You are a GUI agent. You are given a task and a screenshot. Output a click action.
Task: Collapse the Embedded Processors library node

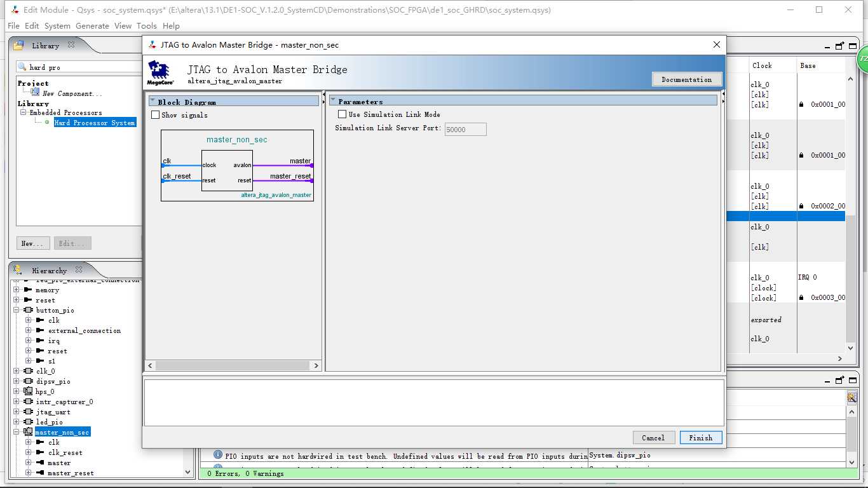tap(24, 112)
